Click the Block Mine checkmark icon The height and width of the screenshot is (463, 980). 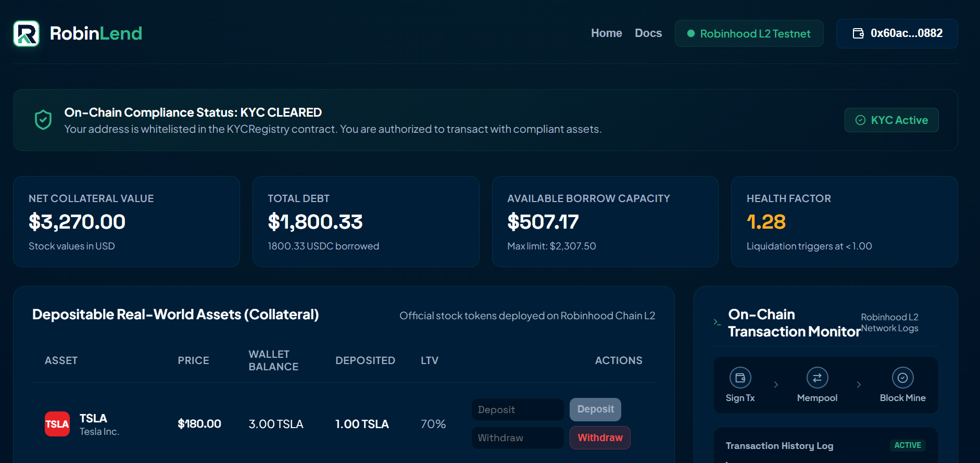[x=902, y=378]
